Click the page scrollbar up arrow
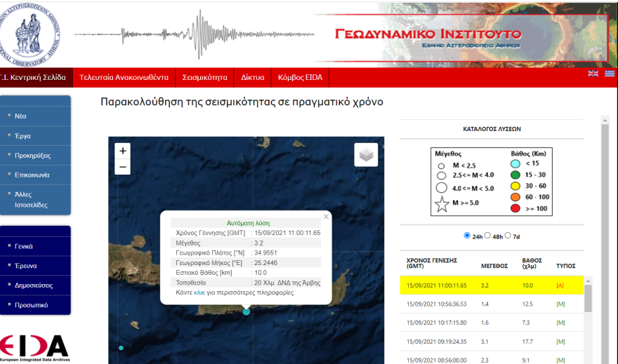 (x=605, y=120)
